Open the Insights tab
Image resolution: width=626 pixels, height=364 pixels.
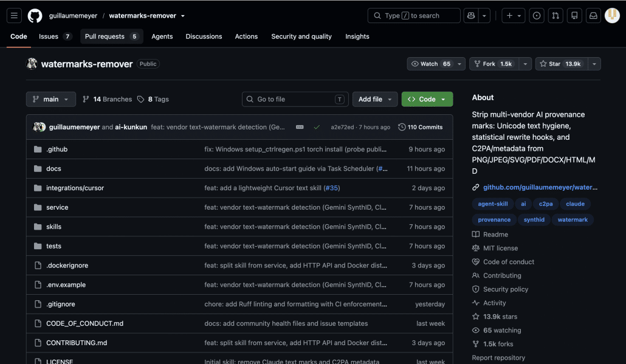tap(357, 36)
